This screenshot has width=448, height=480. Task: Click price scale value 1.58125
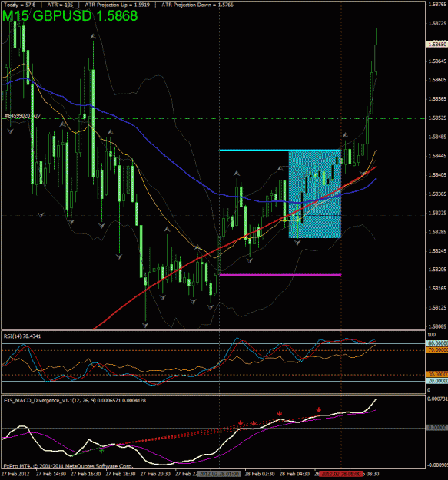point(437,307)
